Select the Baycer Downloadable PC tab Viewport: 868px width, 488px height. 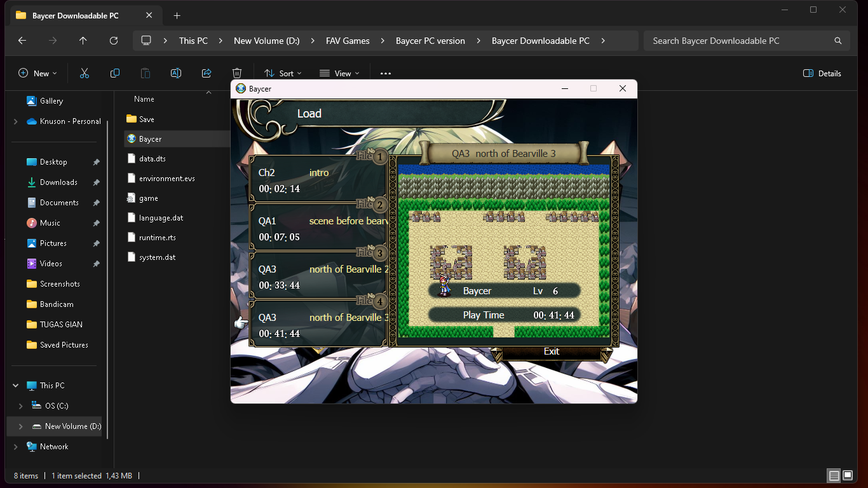click(x=86, y=15)
